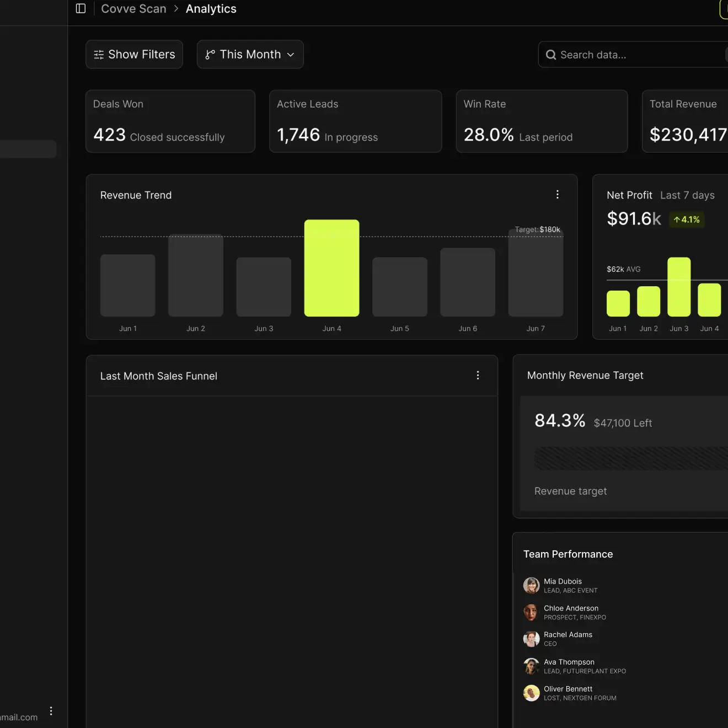Click Ava Thompson avatar

(x=532, y=666)
